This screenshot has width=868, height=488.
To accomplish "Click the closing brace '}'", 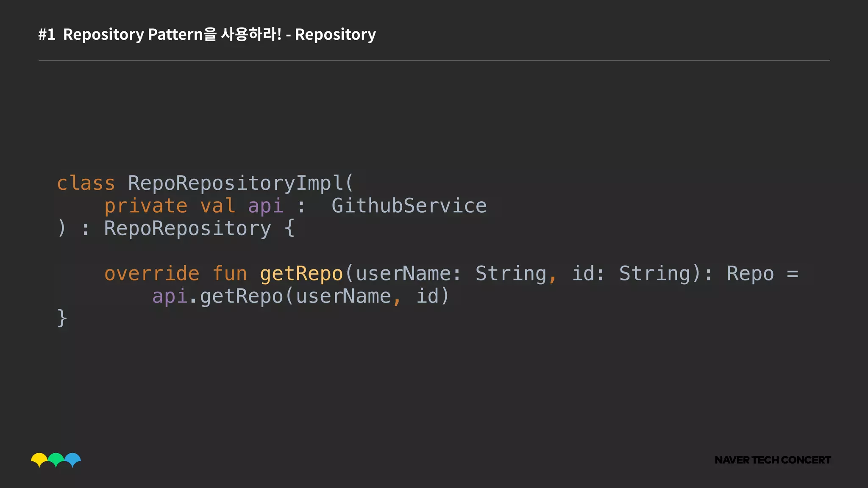I will coord(62,318).
